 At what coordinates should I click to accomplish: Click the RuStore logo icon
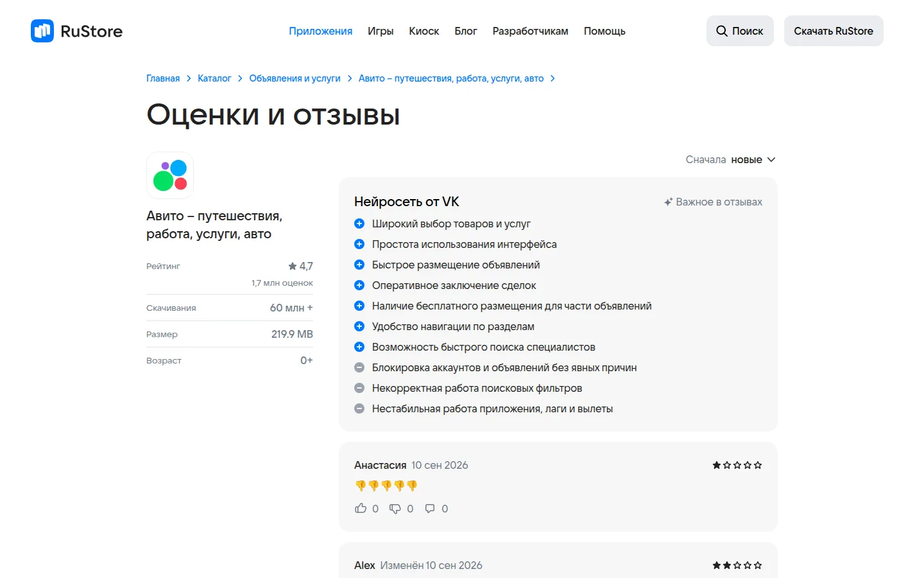coord(42,31)
